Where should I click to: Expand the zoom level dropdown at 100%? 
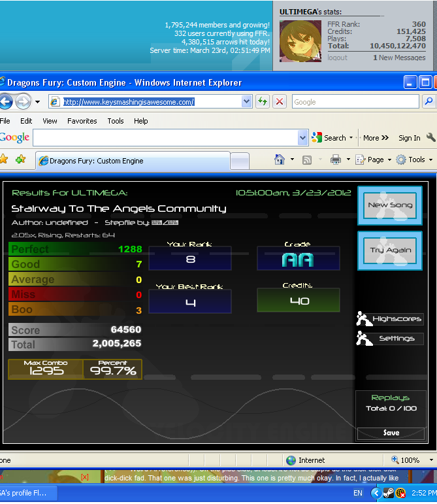431,460
